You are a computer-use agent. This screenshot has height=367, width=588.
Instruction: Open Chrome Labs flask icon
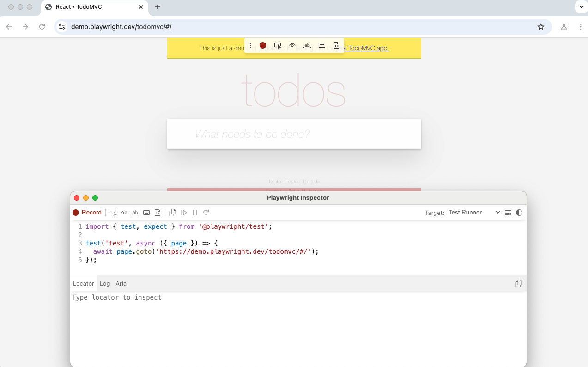click(564, 27)
